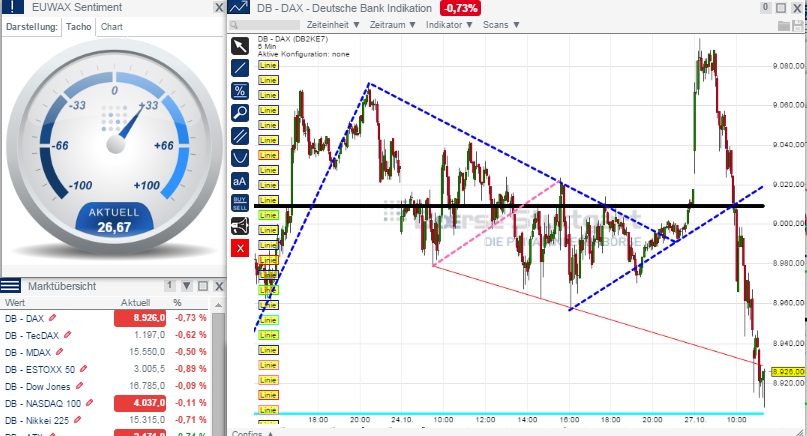
Task: Select the DB - NASDAQ 100 row
Action: 106,403
